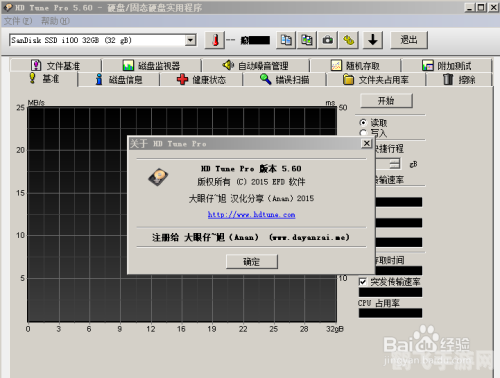500x378 pixels.
Task: Click the options gear toolbar icon
Action: point(348,40)
